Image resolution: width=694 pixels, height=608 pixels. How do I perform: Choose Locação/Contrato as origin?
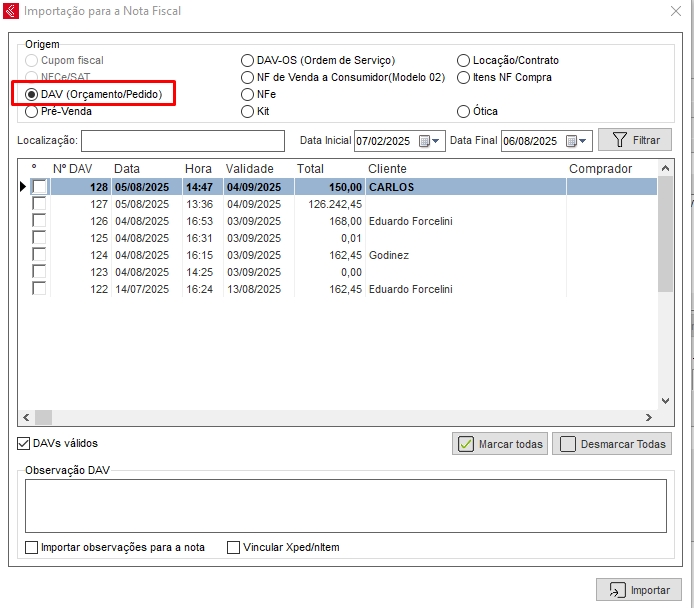click(463, 61)
